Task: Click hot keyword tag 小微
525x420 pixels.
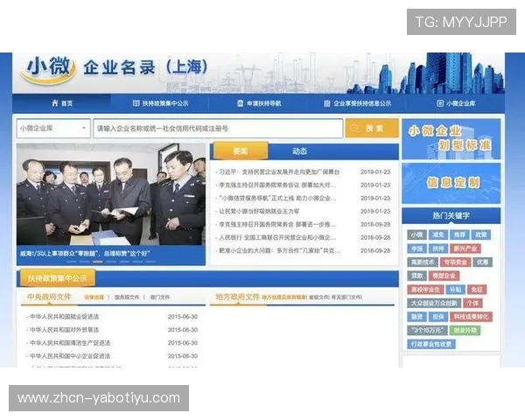Action: [416, 234]
